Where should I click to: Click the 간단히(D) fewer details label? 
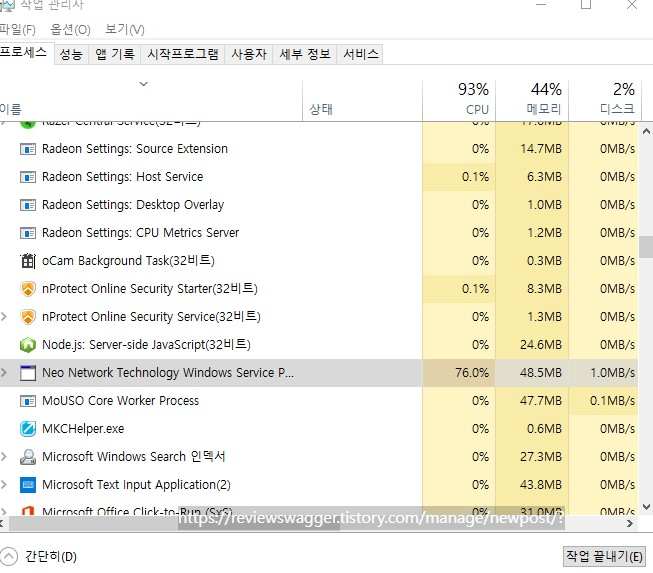(x=51, y=556)
